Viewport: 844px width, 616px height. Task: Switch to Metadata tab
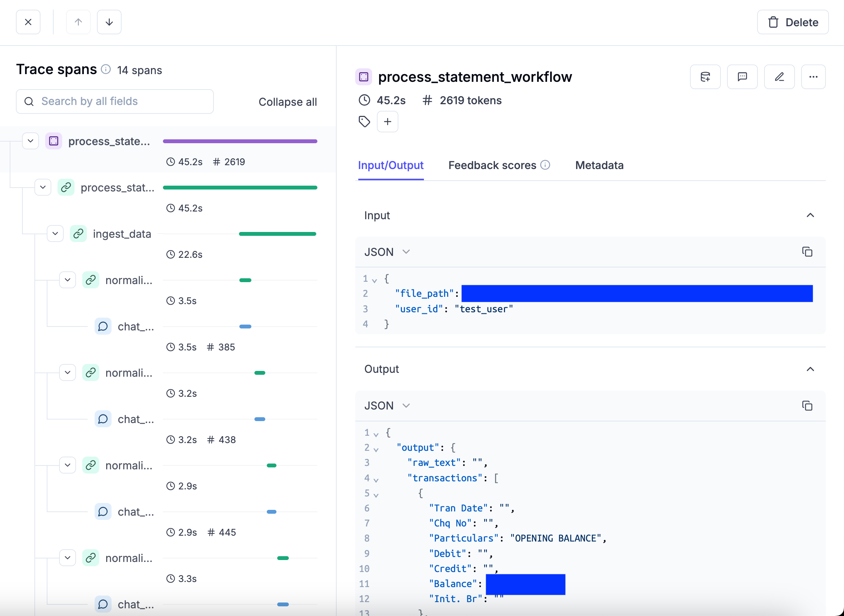pos(599,165)
